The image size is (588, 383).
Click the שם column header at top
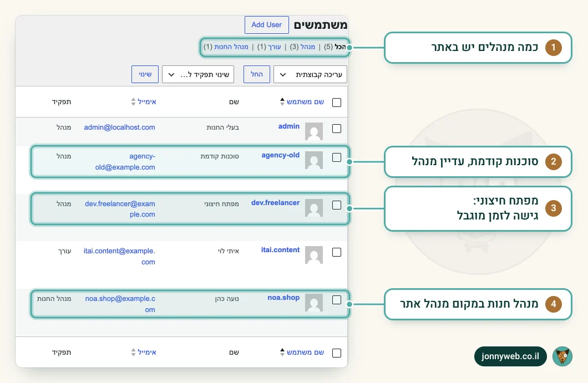pos(234,102)
